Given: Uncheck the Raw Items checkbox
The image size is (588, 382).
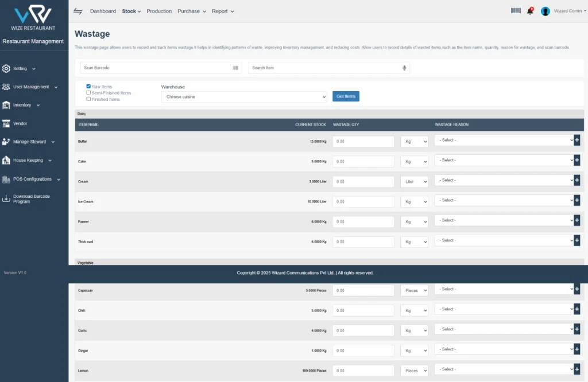Looking at the screenshot, I should click(88, 87).
